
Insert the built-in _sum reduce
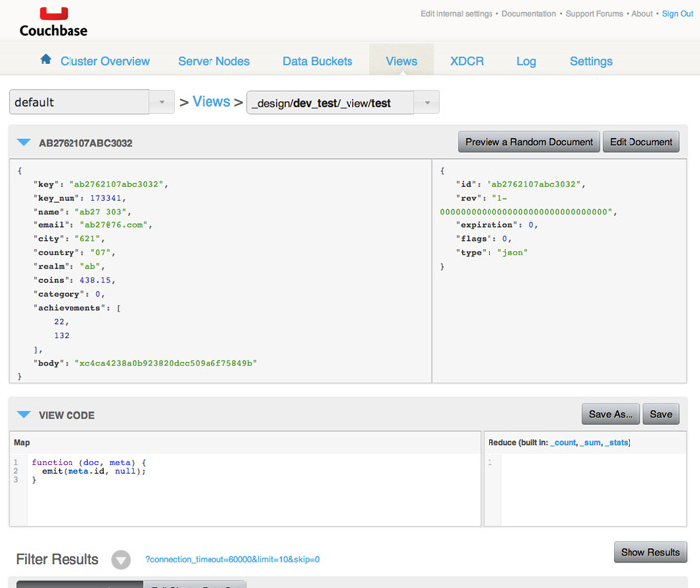[590, 442]
